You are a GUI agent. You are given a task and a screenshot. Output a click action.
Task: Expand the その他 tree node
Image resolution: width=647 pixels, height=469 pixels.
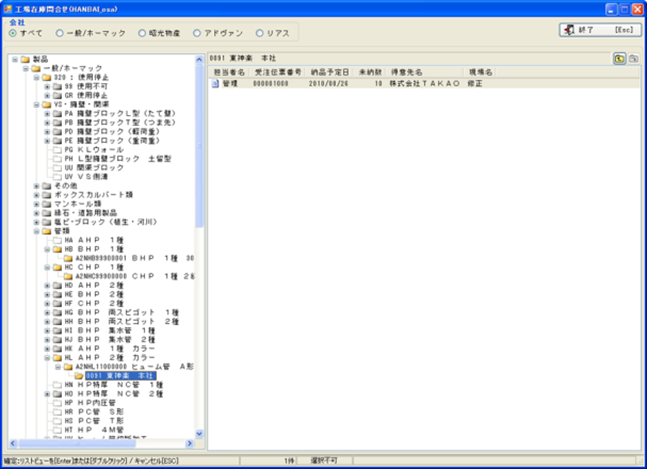coord(36,186)
